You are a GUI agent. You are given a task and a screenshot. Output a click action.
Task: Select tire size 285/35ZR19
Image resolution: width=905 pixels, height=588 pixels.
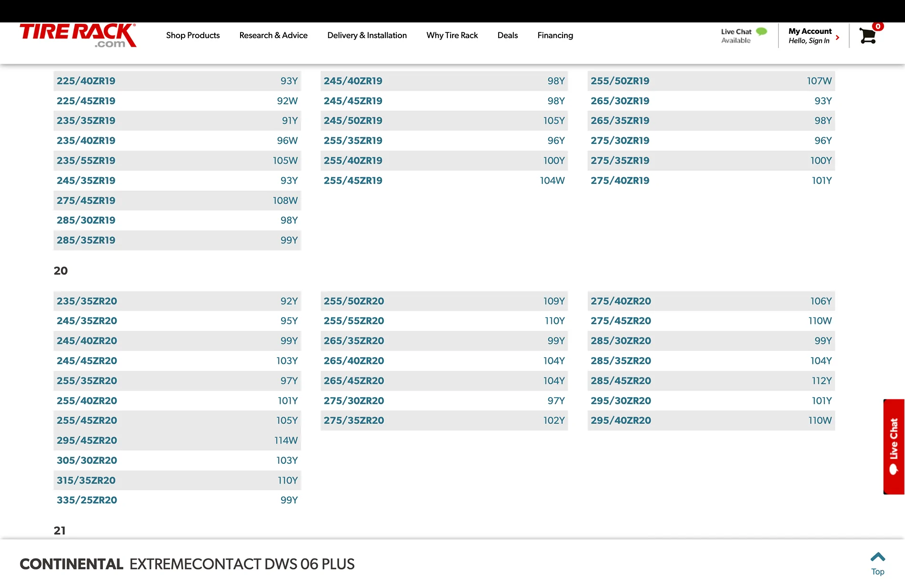click(177, 240)
